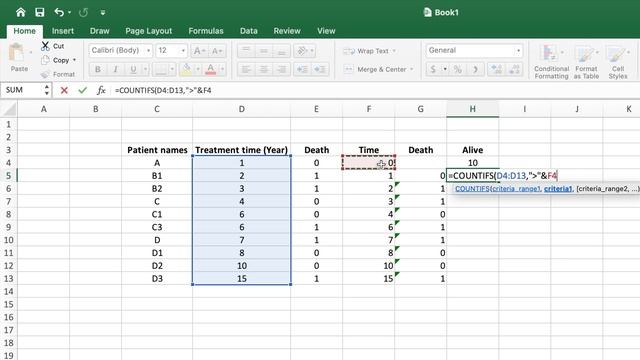Click into the formula bar text
This screenshot has width=640, height=360.
click(x=163, y=90)
